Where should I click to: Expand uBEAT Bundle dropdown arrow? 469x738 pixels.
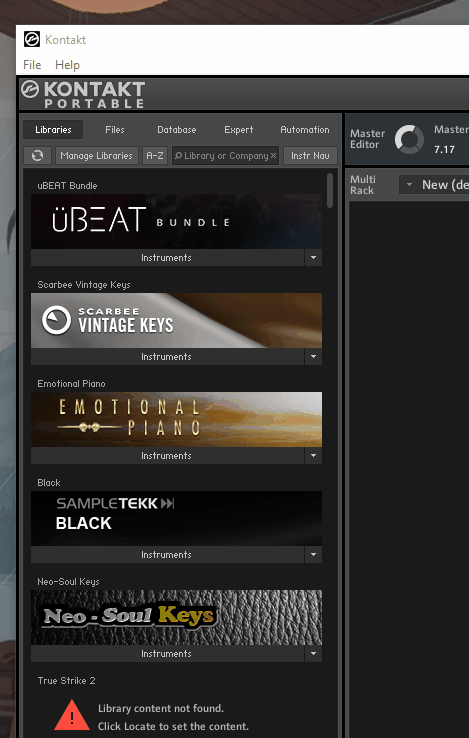[x=313, y=257]
